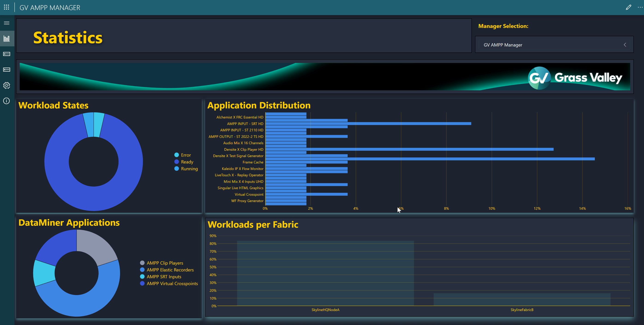Click the Kaleido IP X Flow Monitor label
The width and height of the screenshot is (644, 325).
tap(243, 169)
